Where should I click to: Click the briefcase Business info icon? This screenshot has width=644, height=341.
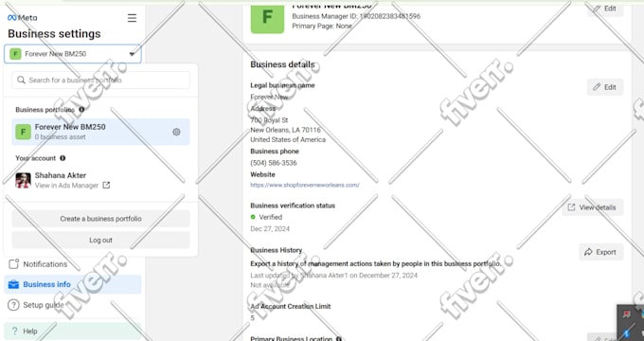[x=13, y=284]
